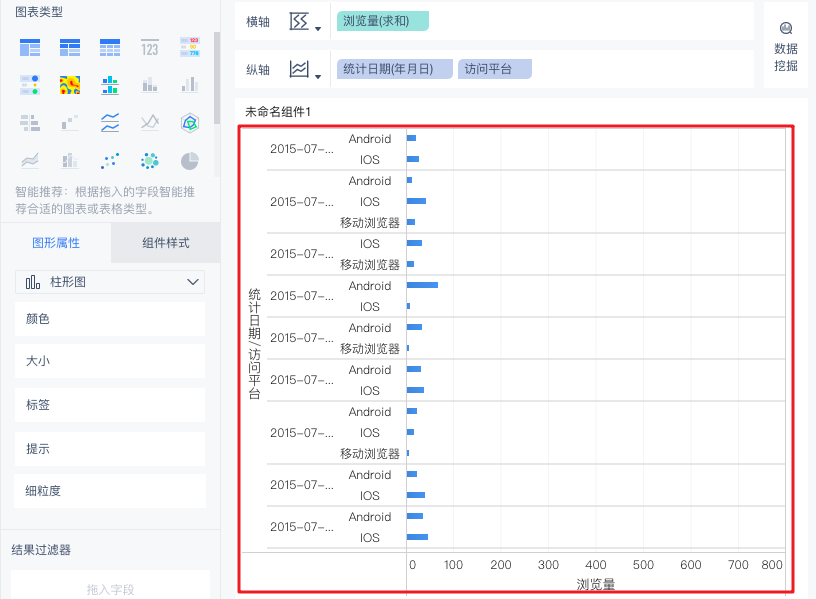The height and width of the screenshot is (599, 816).
Task: Select the waterfall chart type icon
Action: [x=70, y=123]
